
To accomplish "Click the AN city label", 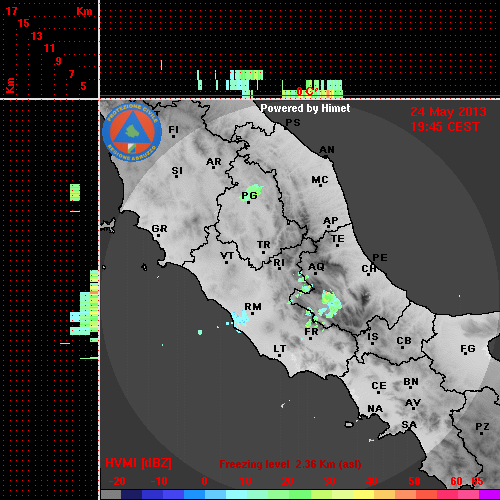I will tap(327, 150).
